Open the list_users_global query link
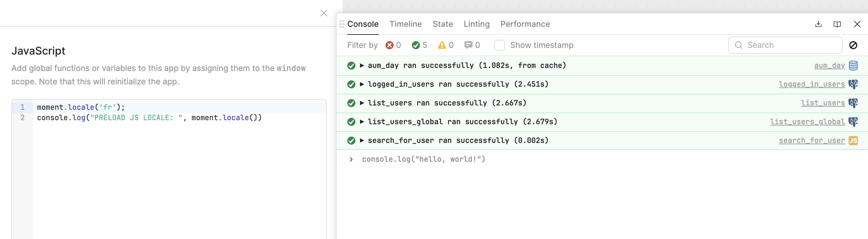Image resolution: width=868 pixels, height=239 pixels. click(807, 122)
